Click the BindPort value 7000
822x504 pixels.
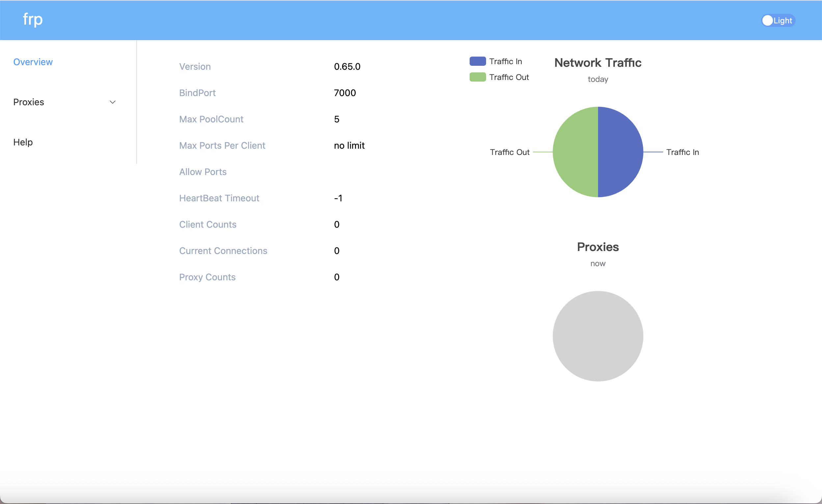click(344, 93)
